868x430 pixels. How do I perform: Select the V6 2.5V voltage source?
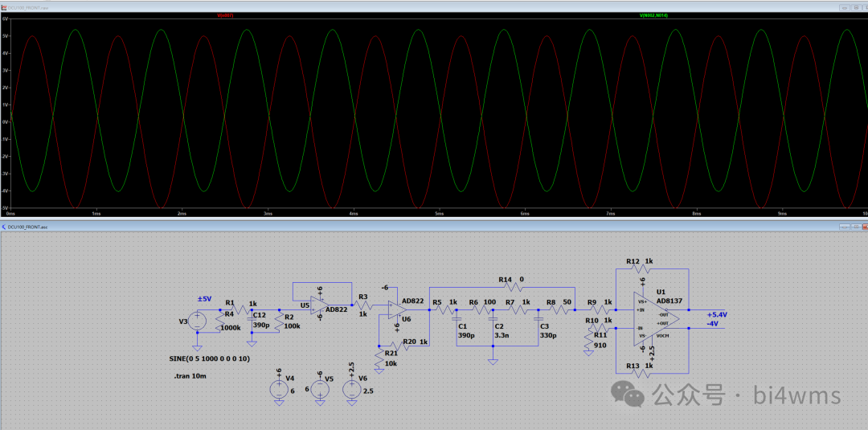pos(351,390)
